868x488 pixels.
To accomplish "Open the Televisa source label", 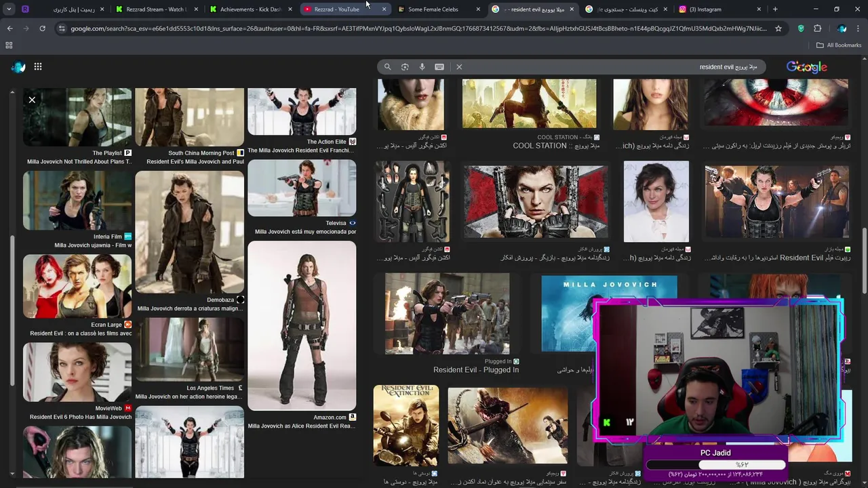I will click(336, 223).
